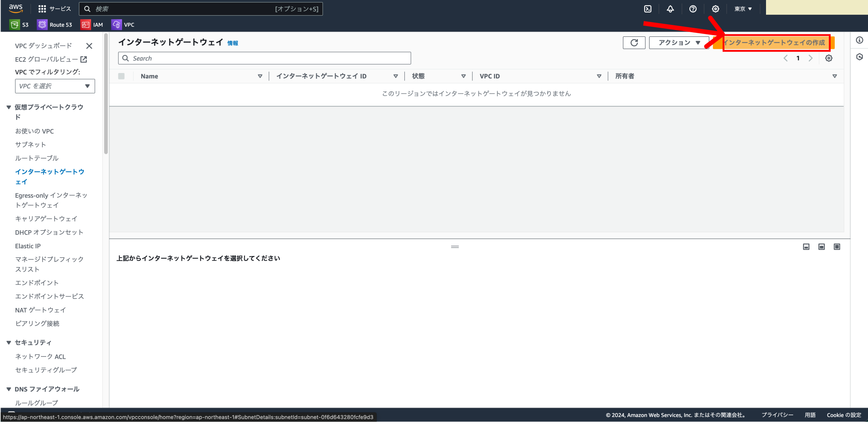View notifications via the bell icon
The width and height of the screenshot is (868, 425).
coord(670,9)
